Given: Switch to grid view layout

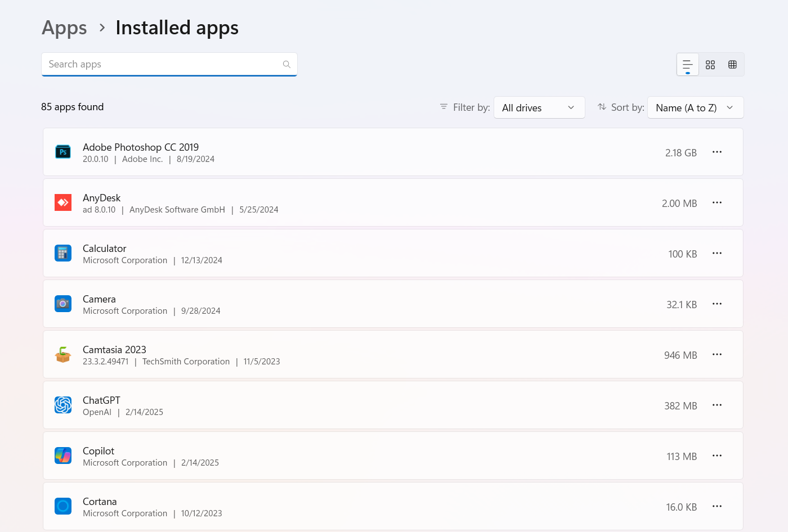Looking at the screenshot, I should coord(710,65).
